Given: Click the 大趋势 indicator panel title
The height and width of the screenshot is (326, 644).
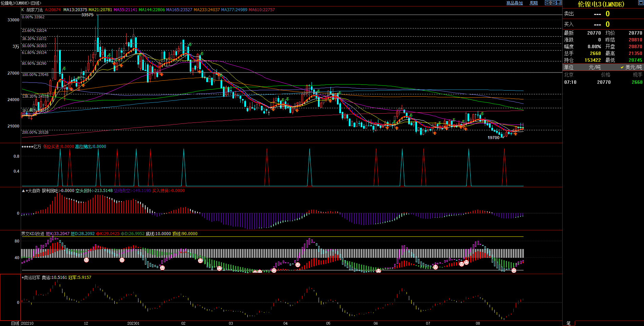Looking at the screenshot, I should coord(34,191).
